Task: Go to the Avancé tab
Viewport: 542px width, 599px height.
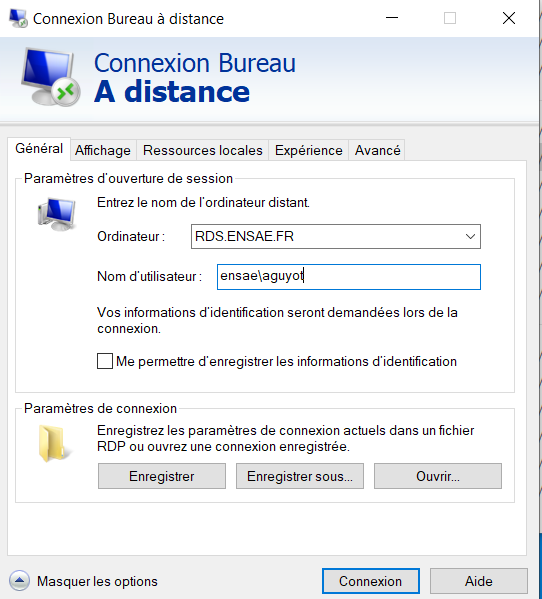Action: (377, 151)
